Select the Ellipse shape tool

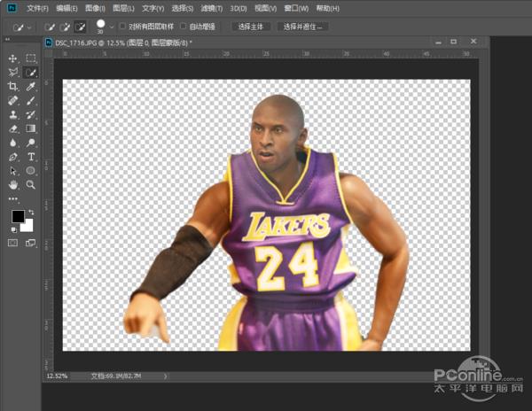(x=31, y=171)
